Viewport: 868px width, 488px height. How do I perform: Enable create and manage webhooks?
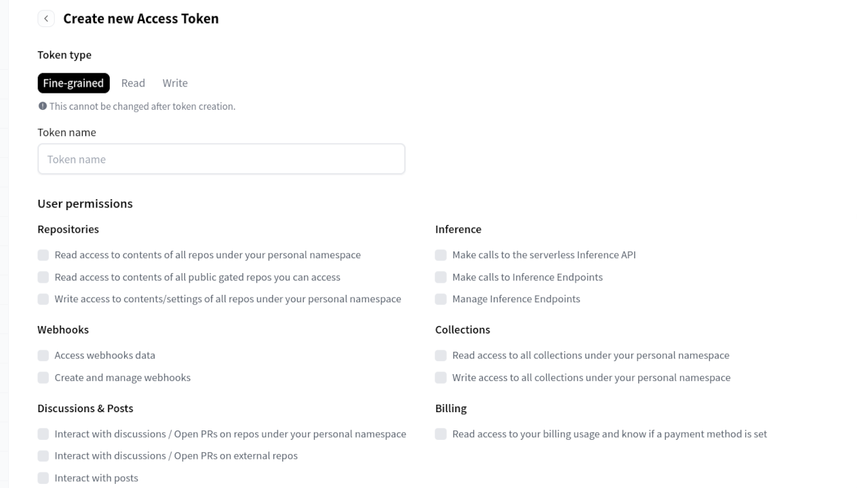pos(43,378)
